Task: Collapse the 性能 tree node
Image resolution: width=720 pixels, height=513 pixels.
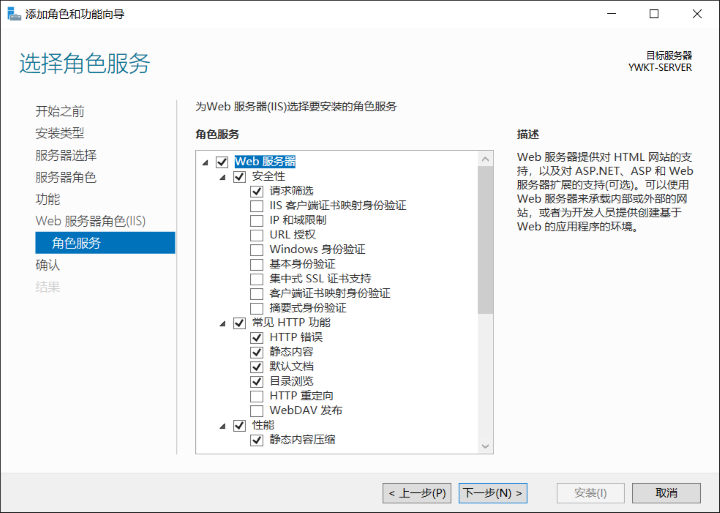Action: pyautogui.click(x=223, y=426)
